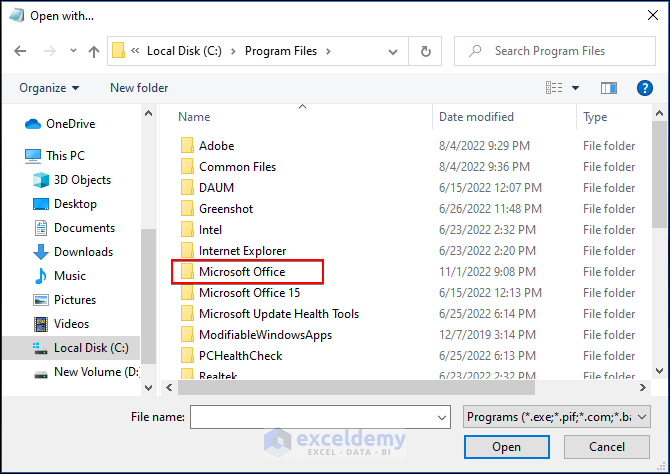Select the Internet Explorer folder icon

coord(187,251)
